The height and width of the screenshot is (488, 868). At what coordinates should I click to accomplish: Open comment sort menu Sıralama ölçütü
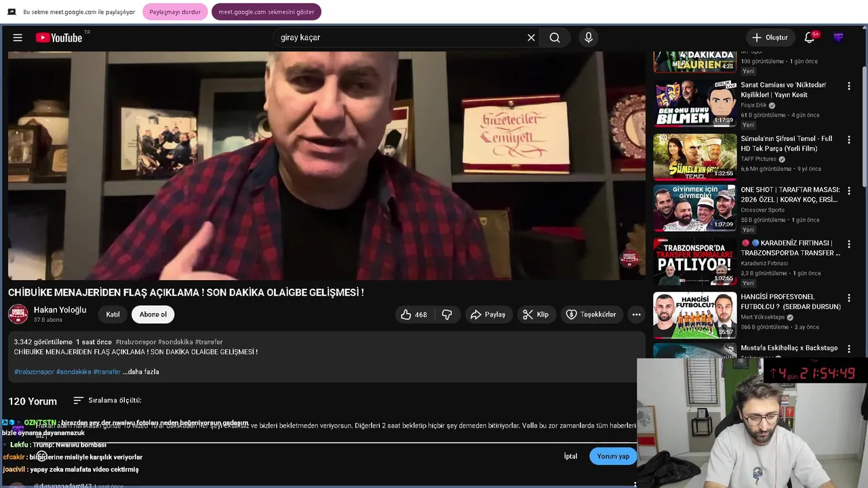107,401
